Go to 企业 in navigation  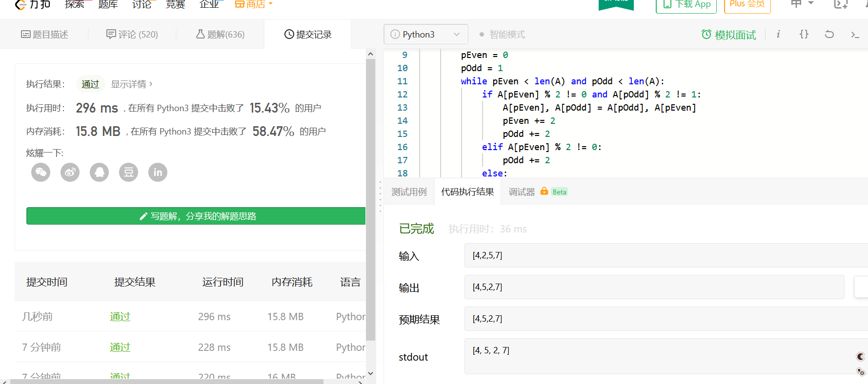[x=209, y=4]
